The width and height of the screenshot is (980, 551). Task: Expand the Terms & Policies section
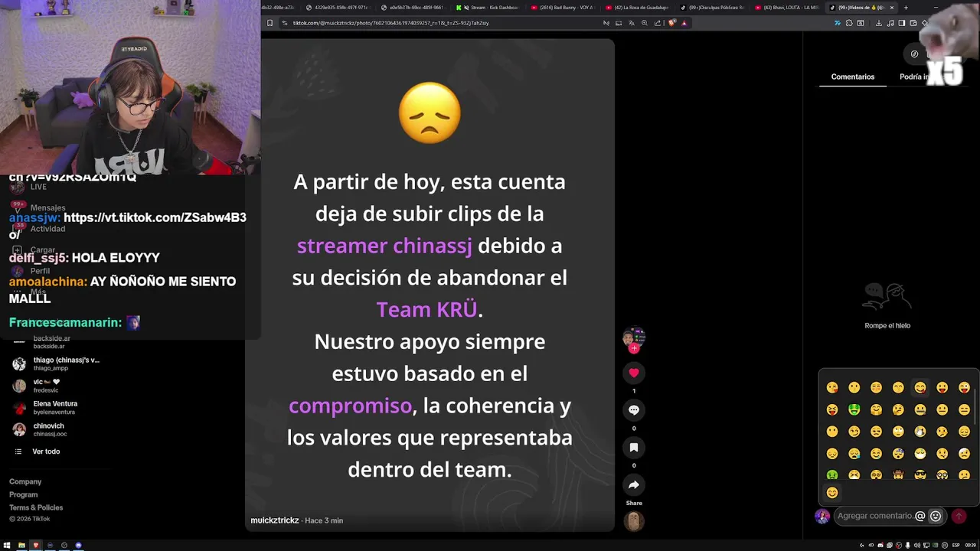tap(36, 507)
